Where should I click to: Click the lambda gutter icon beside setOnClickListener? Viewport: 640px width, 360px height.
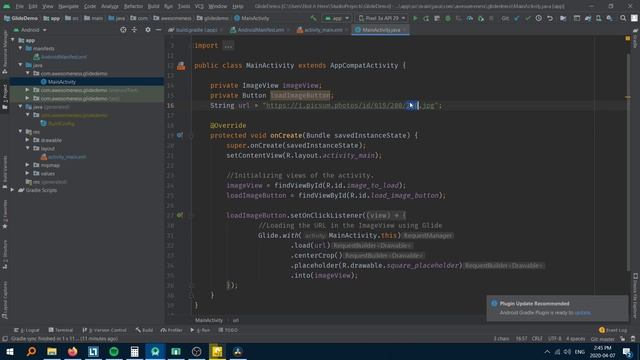180,215
